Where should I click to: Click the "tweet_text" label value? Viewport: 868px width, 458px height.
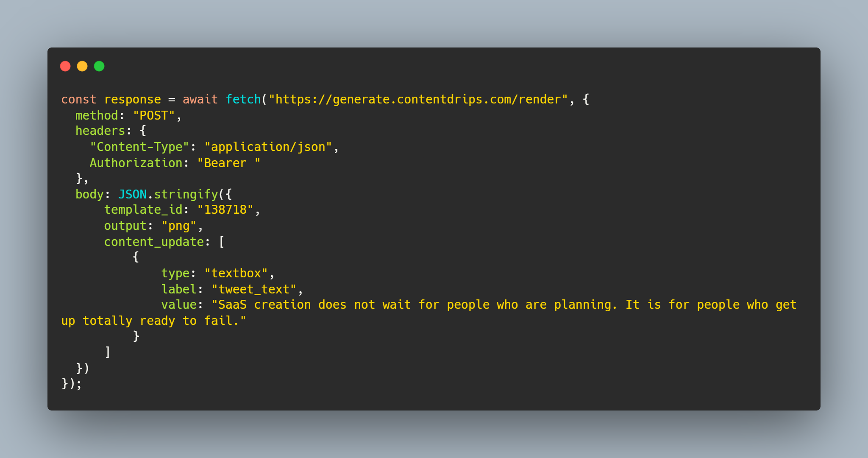(x=254, y=289)
